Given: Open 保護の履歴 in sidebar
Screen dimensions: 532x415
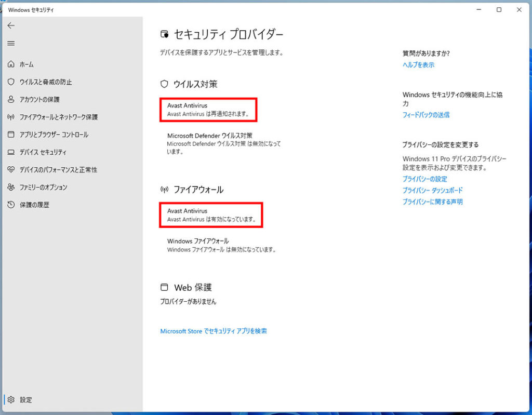Looking at the screenshot, I should point(34,205).
